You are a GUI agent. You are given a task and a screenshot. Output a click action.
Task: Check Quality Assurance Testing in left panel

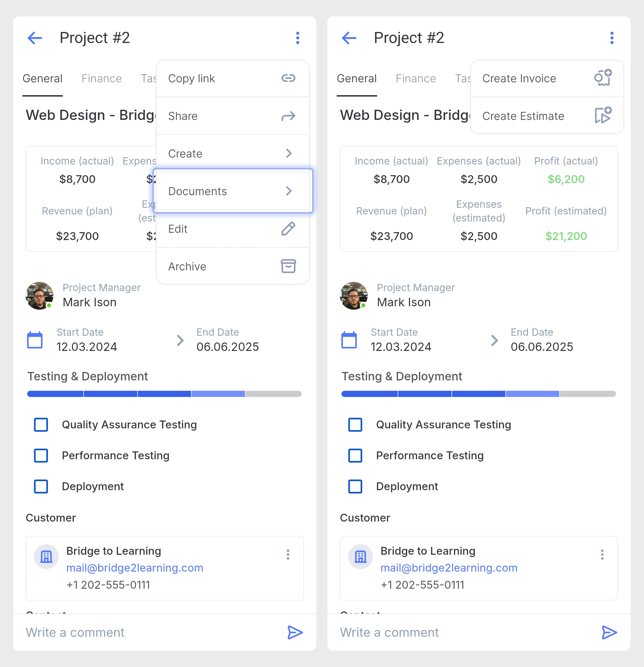pyautogui.click(x=41, y=425)
